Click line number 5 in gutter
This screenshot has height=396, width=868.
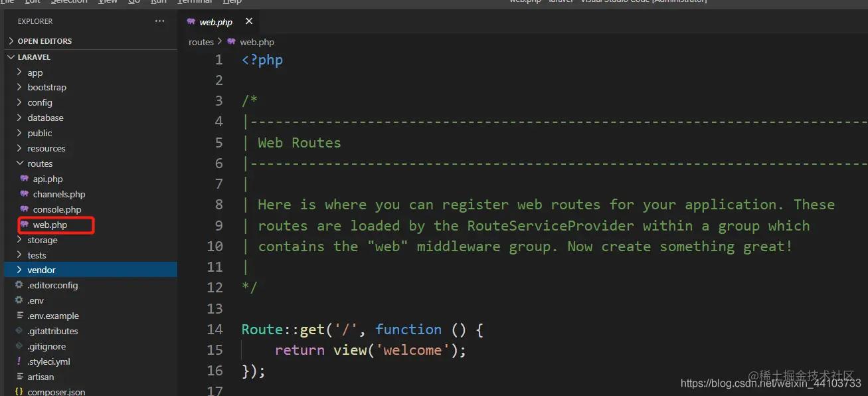tap(219, 143)
